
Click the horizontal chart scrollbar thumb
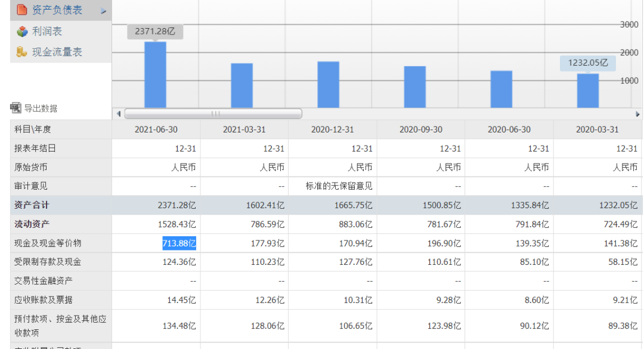(x=213, y=114)
